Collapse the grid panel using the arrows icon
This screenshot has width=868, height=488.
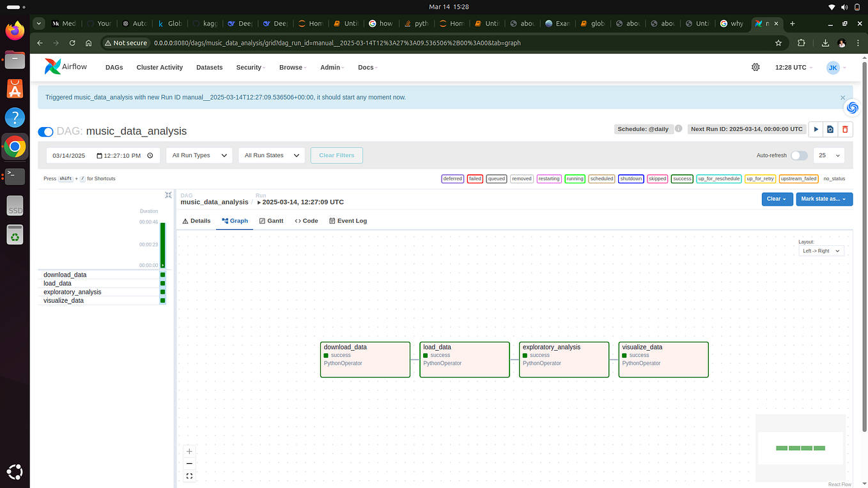(168, 195)
